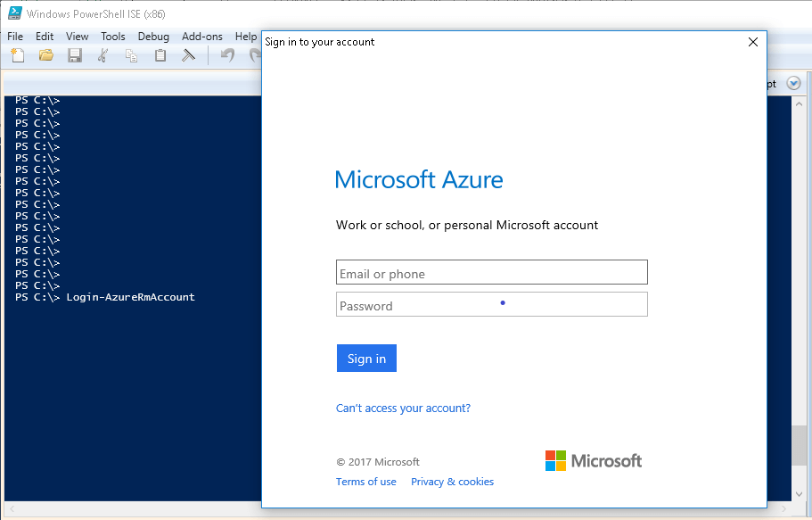812x520 pixels.
Task: Focus the Email or phone field
Action: pyautogui.click(x=492, y=272)
